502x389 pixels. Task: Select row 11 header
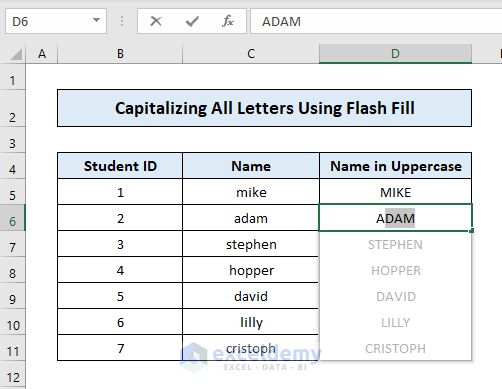13,348
